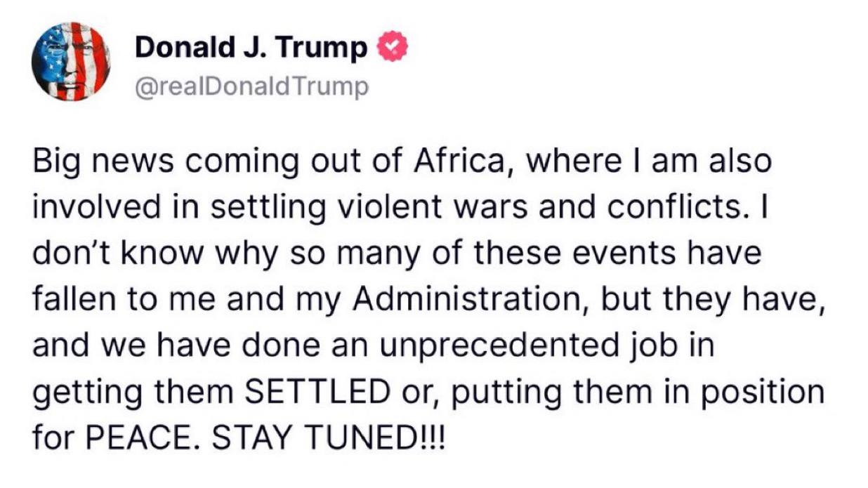Screen dimensions: 868x488
Task: Open the flag-painted profile avatar
Action: tap(71, 62)
